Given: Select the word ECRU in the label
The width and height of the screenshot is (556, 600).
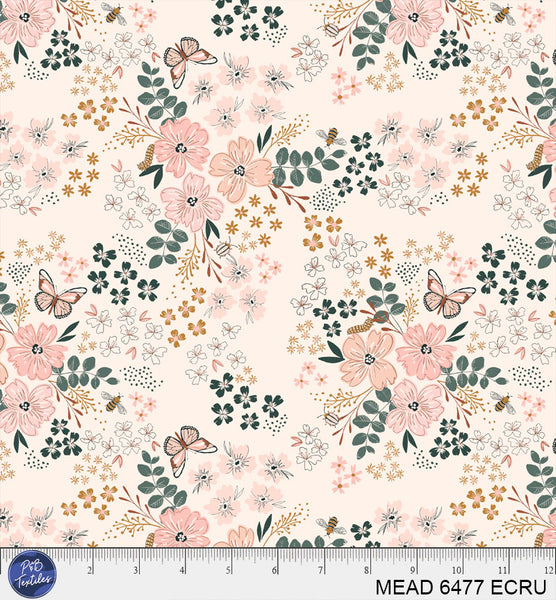Looking at the screenshot, I should pos(518,588).
